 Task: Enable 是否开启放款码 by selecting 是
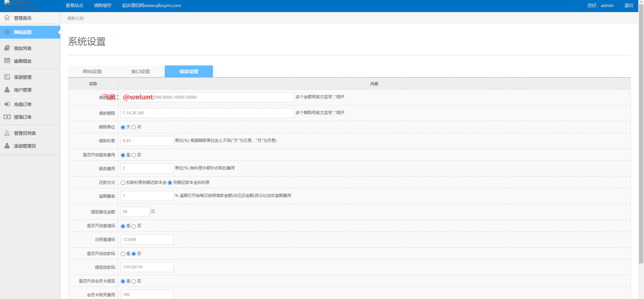(123, 254)
